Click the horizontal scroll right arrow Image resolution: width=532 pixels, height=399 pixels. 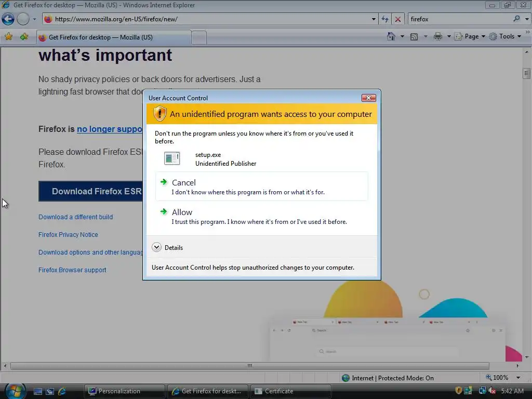tap(517, 366)
